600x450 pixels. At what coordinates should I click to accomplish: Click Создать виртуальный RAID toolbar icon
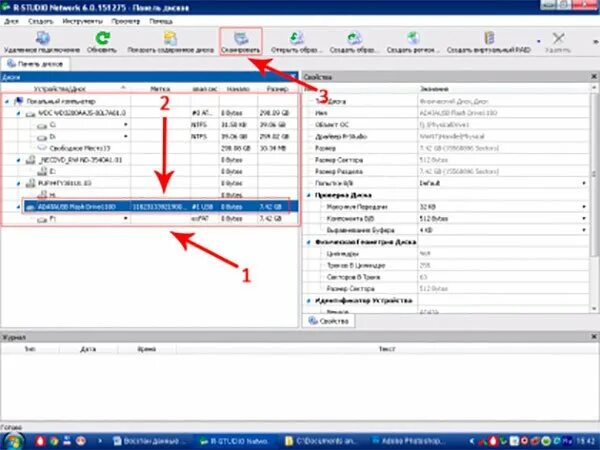pyautogui.click(x=489, y=38)
